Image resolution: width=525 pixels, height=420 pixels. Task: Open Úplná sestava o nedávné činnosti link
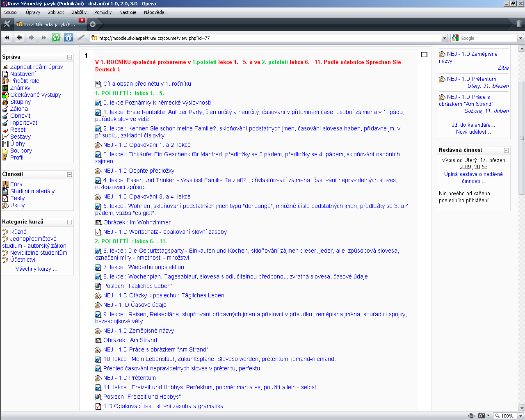point(473,177)
